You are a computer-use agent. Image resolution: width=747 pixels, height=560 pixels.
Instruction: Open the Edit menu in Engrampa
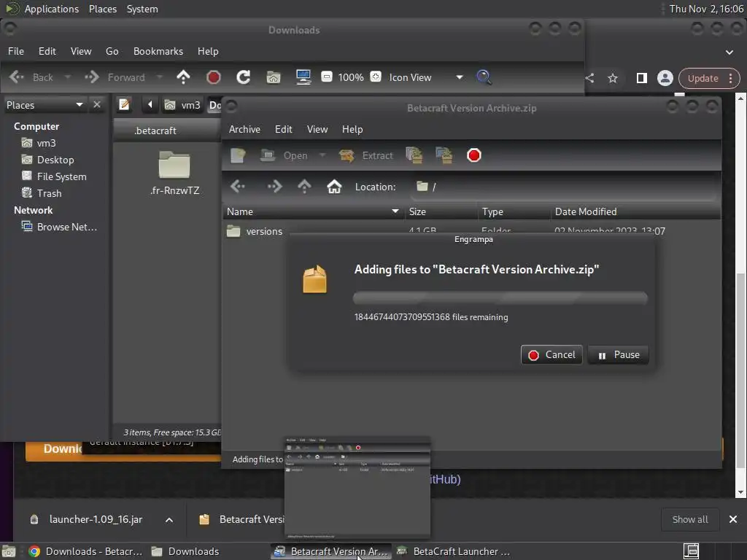[284, 130]
